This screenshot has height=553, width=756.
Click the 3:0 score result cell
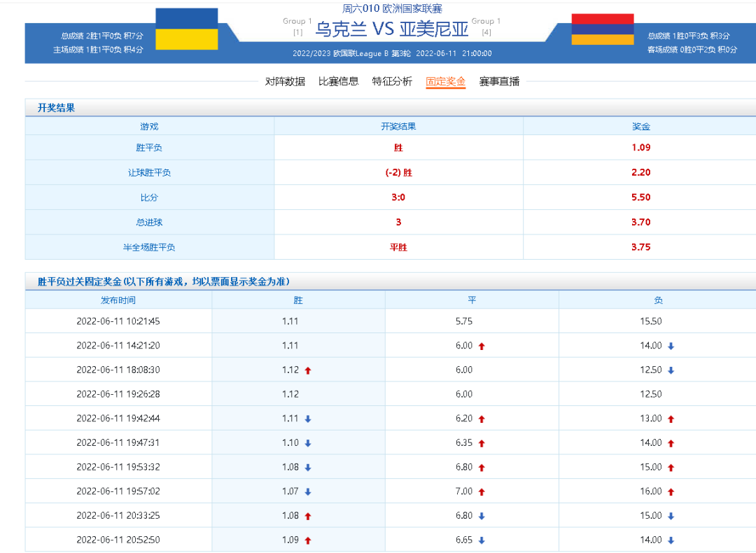pyautogui.click(x=398, y=197)
